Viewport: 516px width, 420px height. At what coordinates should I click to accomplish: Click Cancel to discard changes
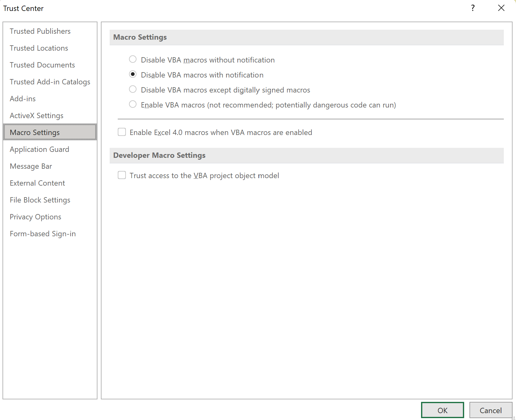[x=490, y=410]
